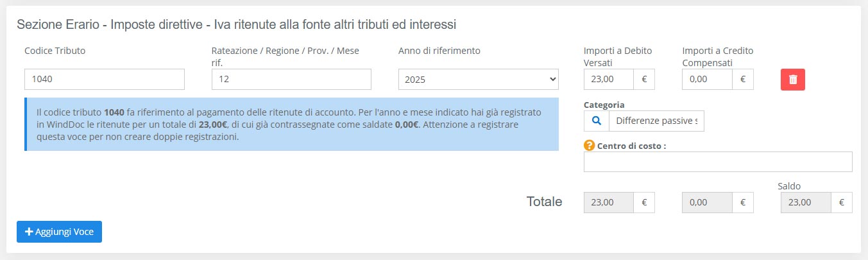Click the Categoria text field
Screen dimensions: 868x260
click(x=656, y=121)
